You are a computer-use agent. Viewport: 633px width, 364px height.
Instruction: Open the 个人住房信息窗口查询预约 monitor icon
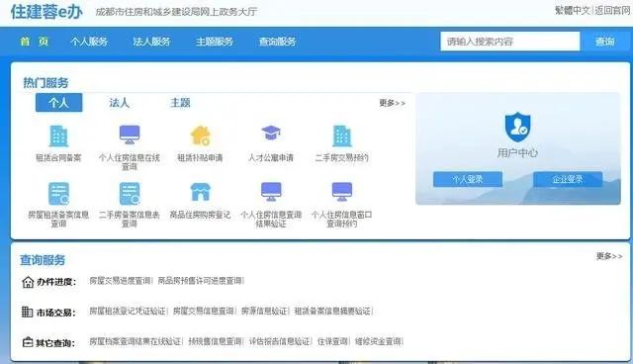342,192
